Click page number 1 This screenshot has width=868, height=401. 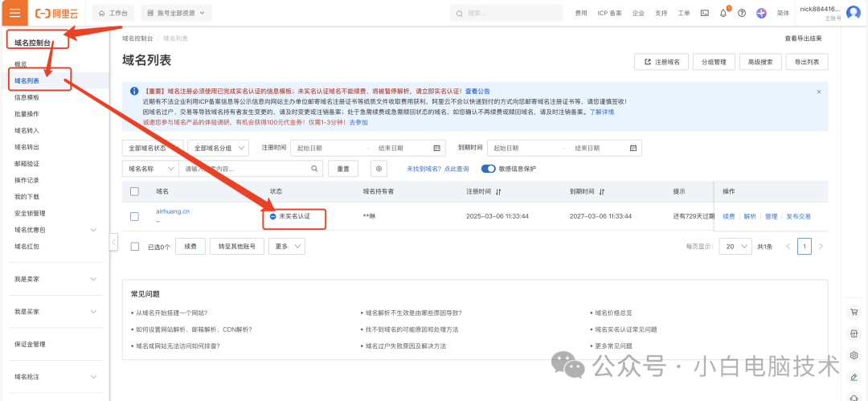pos(805,247)
